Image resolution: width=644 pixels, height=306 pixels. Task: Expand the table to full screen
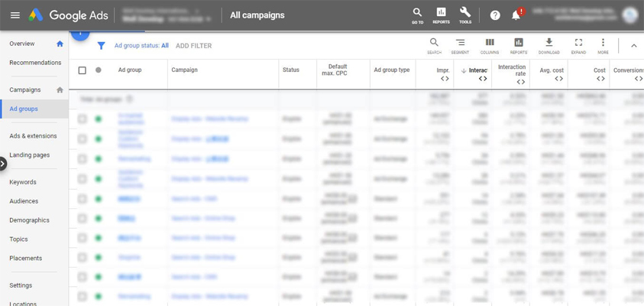[578, 45]
